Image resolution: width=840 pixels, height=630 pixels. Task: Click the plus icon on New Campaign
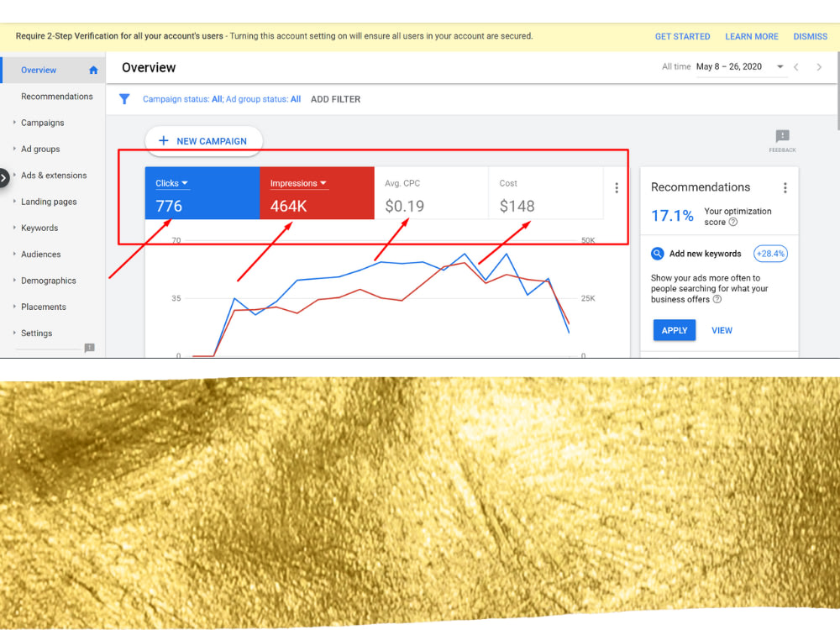[164, 141]
